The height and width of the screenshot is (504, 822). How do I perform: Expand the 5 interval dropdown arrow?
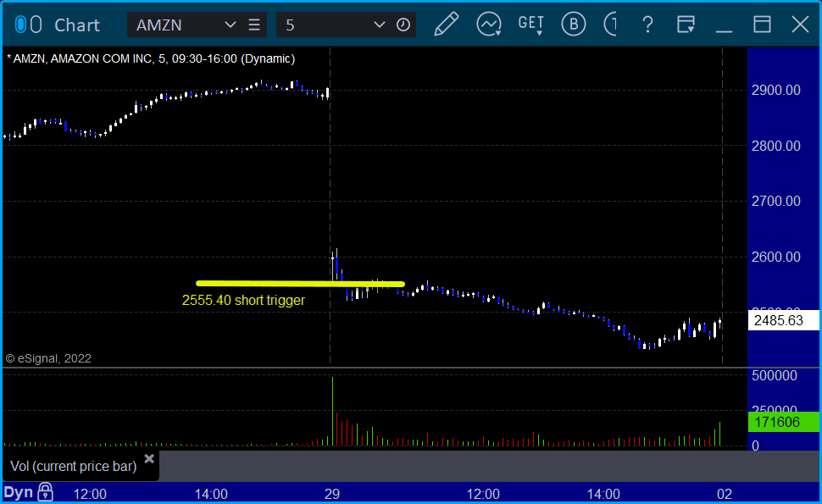pyautogui.click(x=379, y=25)
